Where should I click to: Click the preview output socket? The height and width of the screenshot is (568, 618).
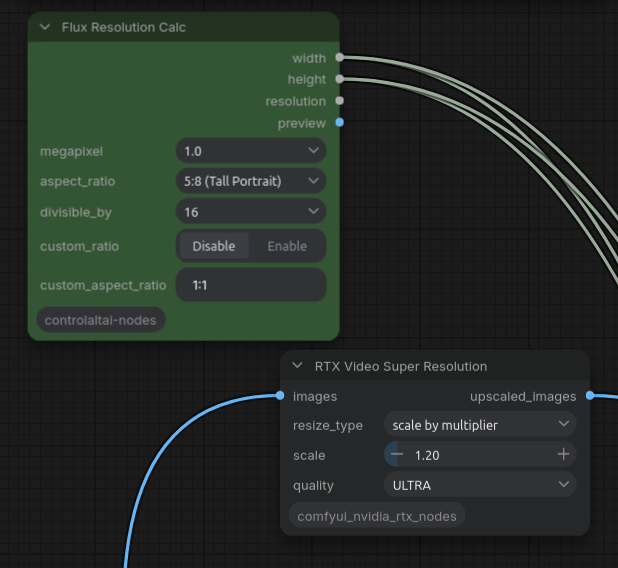[x=339, y=123]
